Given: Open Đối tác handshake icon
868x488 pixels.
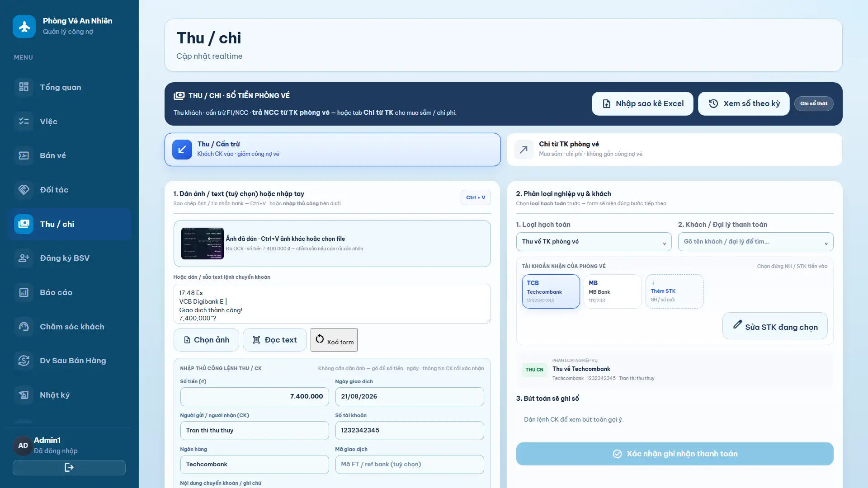Looking at the screenshot, I should pyautogui.click(x=24, y=189).
